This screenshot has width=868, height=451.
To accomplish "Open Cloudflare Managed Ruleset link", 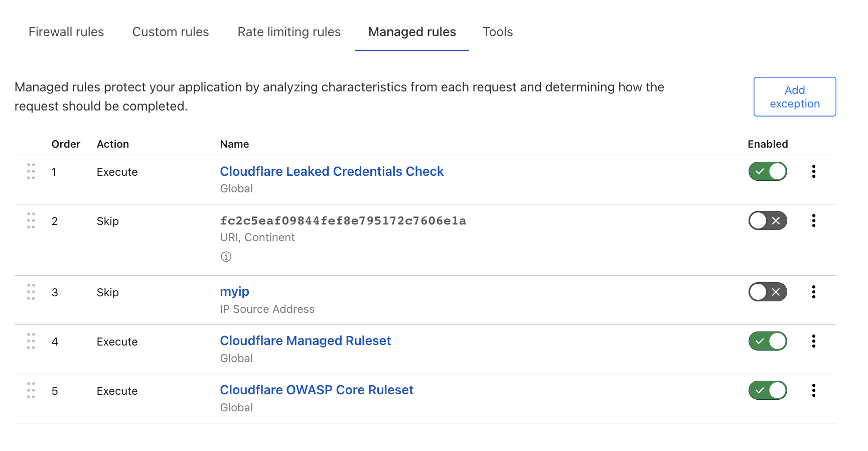I will 305,341.
